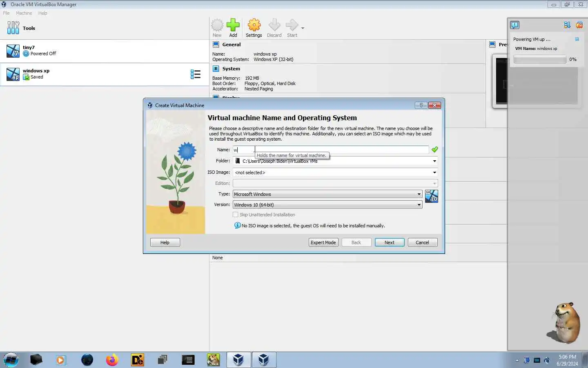The image size is (588, 368).
Task: Collapse the System section header
Action: click(231, 69)
